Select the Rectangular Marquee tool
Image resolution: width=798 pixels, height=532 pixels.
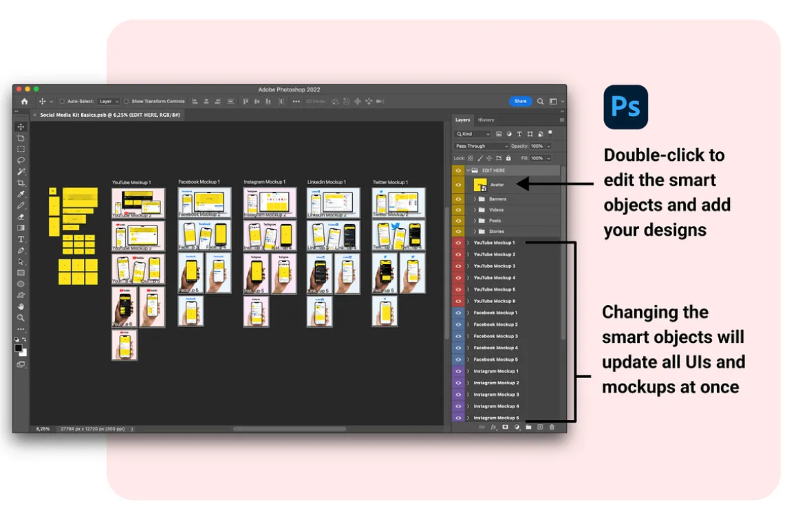21,149
